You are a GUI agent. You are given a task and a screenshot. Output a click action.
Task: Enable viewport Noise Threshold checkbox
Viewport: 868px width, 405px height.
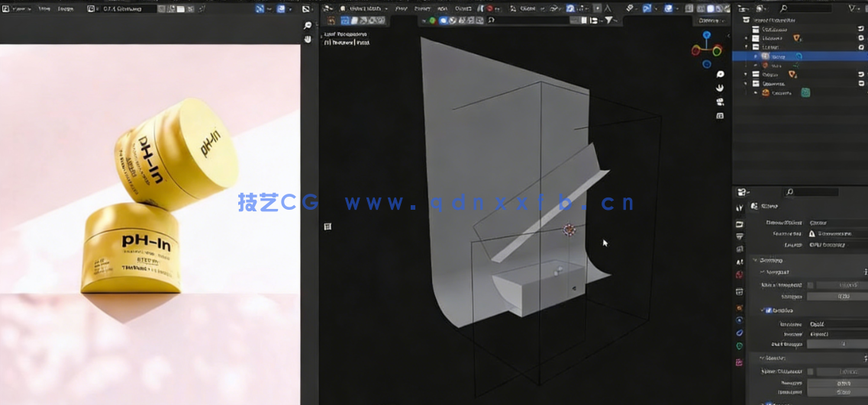[811, 285]
